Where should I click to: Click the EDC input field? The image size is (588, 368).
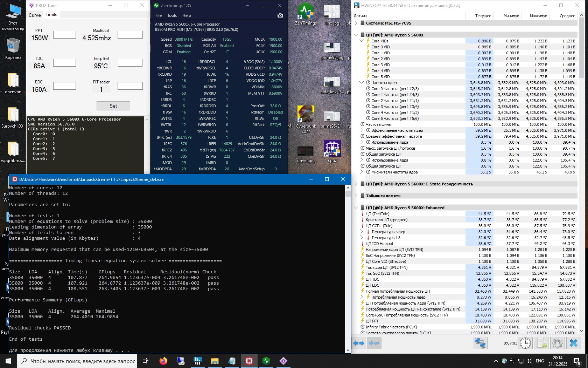(x=64, y=86)
